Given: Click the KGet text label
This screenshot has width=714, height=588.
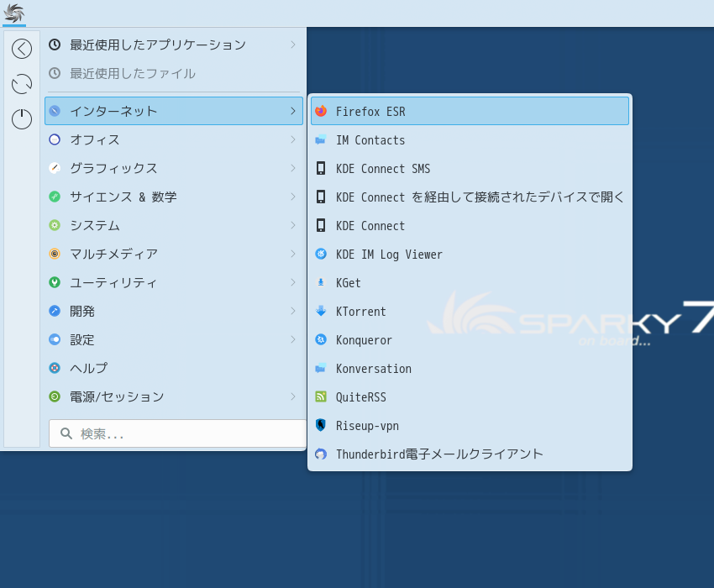Looking at the screenshot, I should [x=349, y=283].
